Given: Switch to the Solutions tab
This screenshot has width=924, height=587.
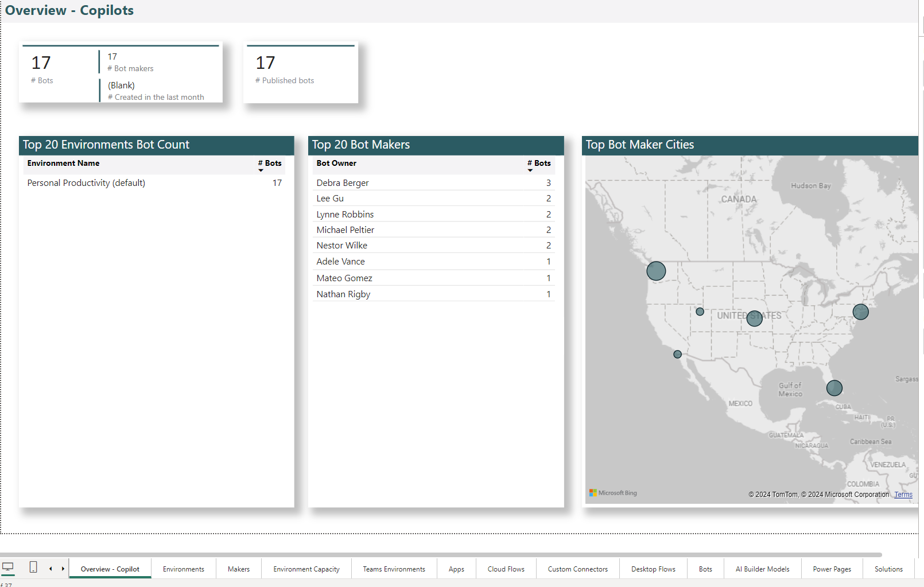Looking at the screenshot, I should [x=889, y=569].
